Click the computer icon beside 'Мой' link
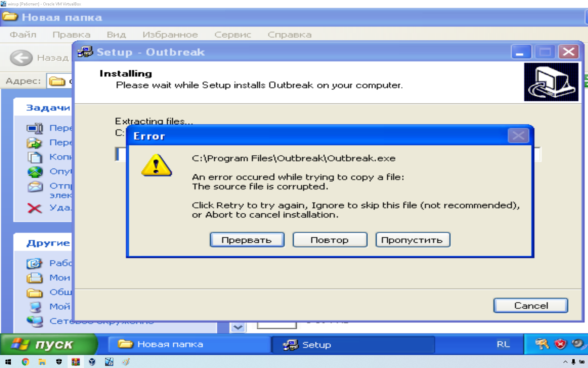Screen dimensions: 588x368 [x=35, y=307]
